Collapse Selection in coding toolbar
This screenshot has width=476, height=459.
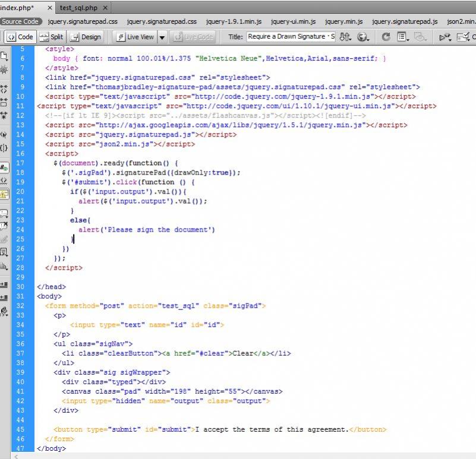pyautogui.click(x=4, y=102)
